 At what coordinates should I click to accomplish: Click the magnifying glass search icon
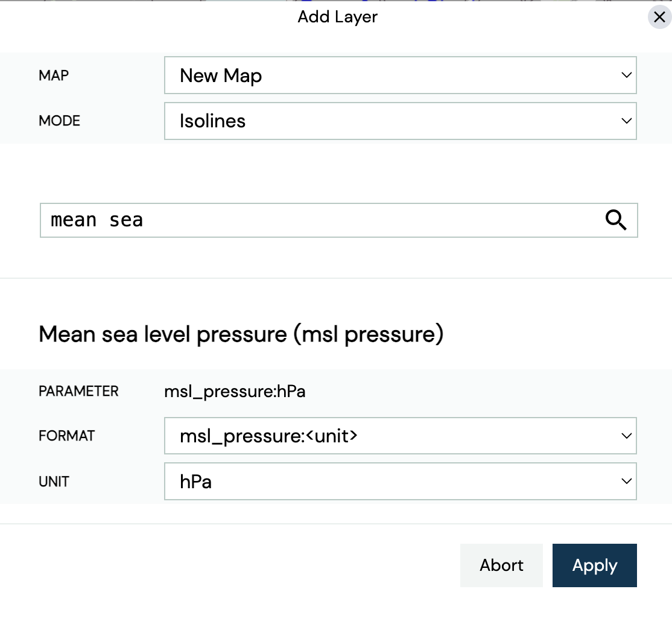coord(616,220)
